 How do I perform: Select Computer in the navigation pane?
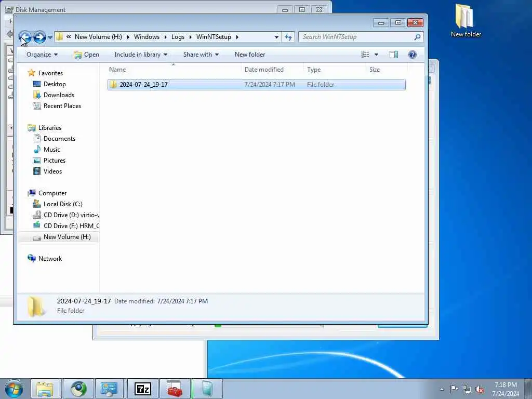[x=52, y=193]
